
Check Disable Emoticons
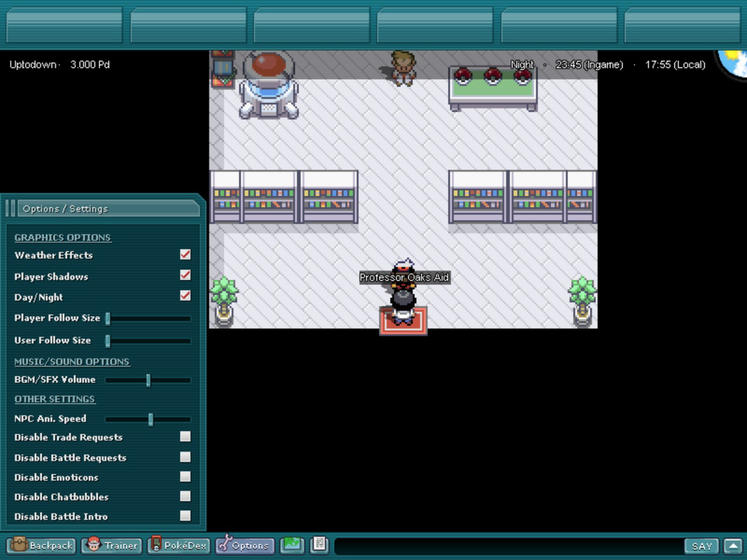coord(186,477)
